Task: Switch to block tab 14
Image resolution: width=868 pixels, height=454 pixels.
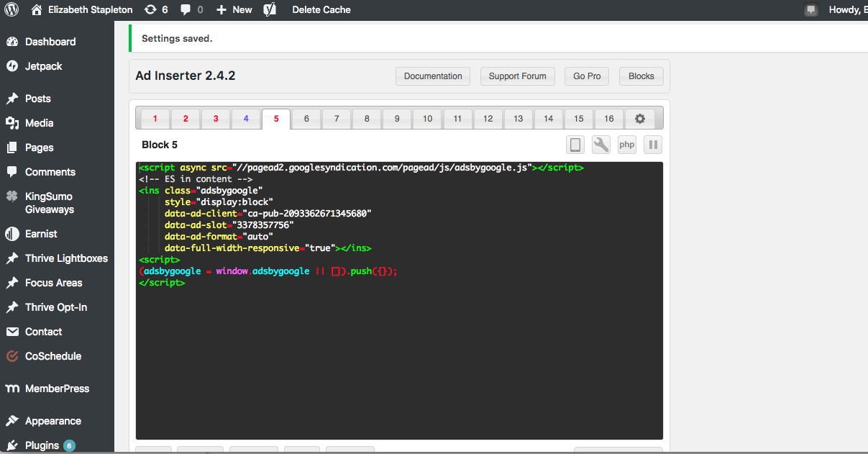Action: [549, 119]
